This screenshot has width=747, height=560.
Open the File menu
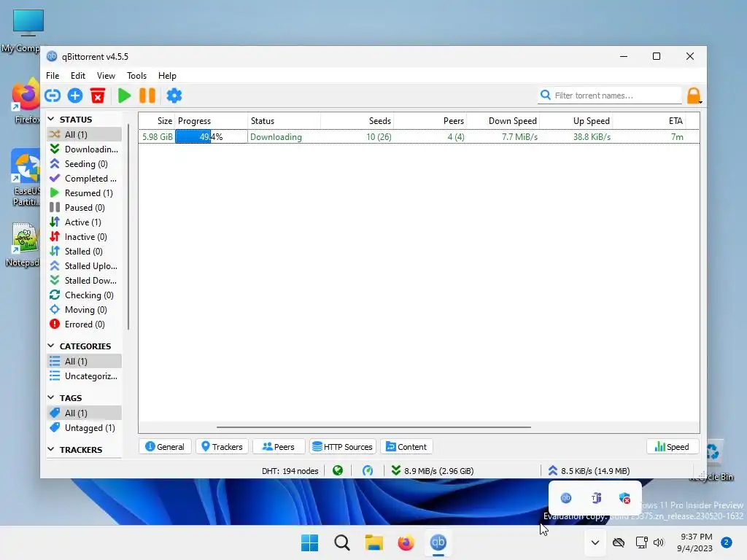(53, 75)
